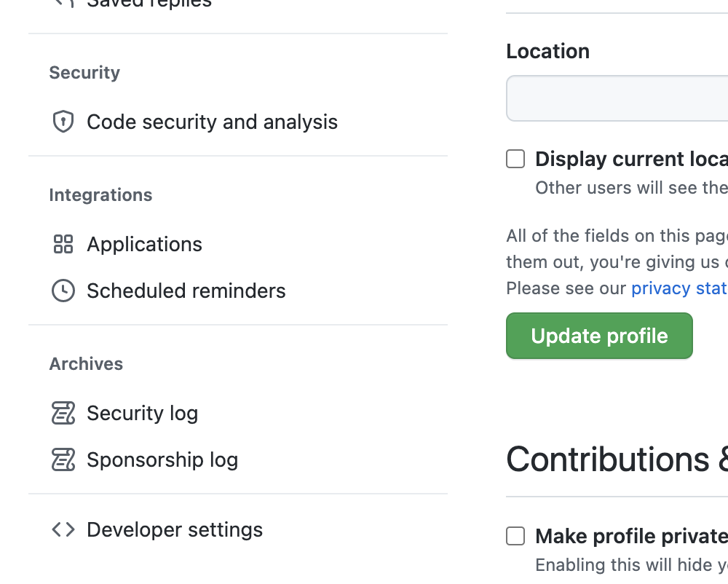Viewport: 728px width, 584px height.
Task: Check Make profile private
Action: (515, 536)
